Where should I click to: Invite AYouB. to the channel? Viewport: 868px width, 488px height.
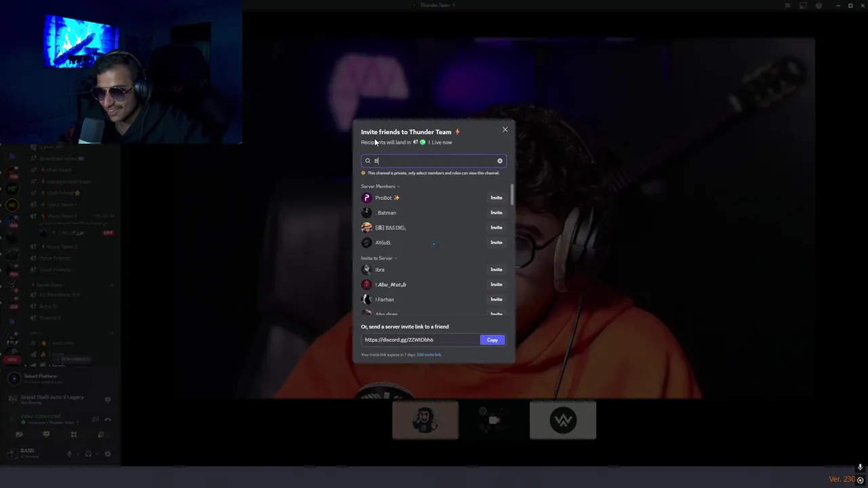(x=496, y=243)
